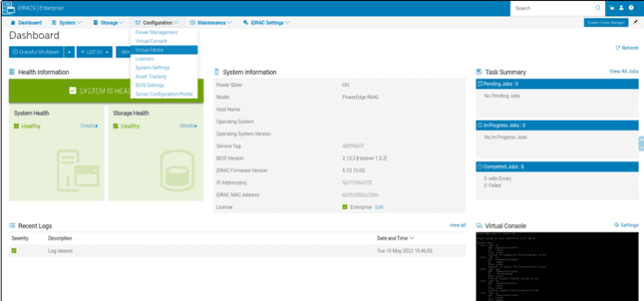Click the search magnifier icon
The height and width of the screenshot is (301, 644).
click(x=598, y=8)
